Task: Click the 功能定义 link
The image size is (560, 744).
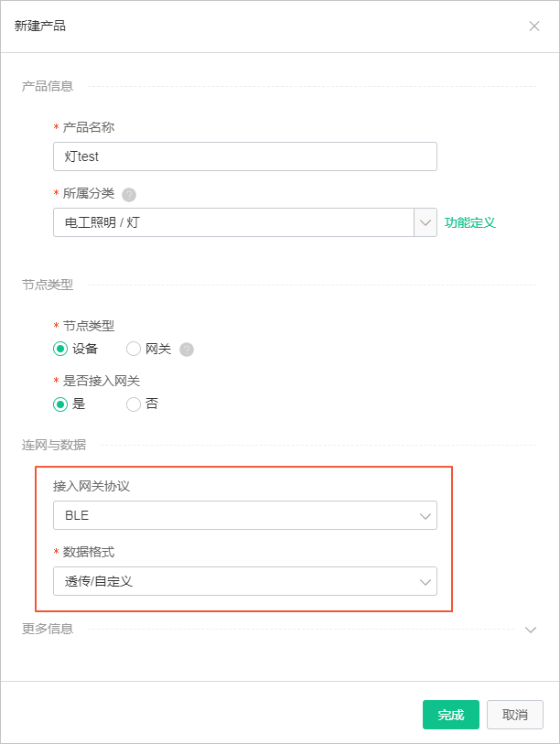Action: pos(469,222)
